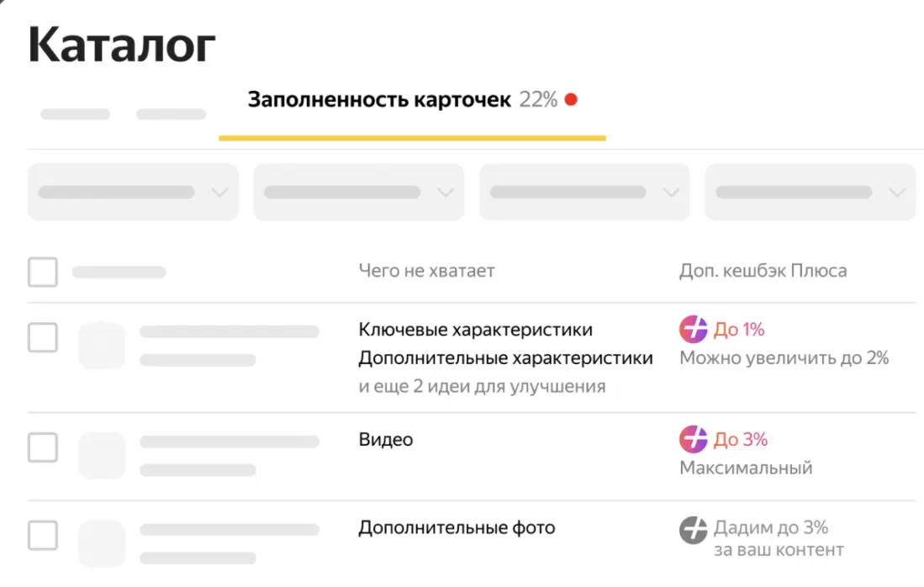Expand the third filter dropdown
Screen dimensions: 924x587
click(584, 193)
